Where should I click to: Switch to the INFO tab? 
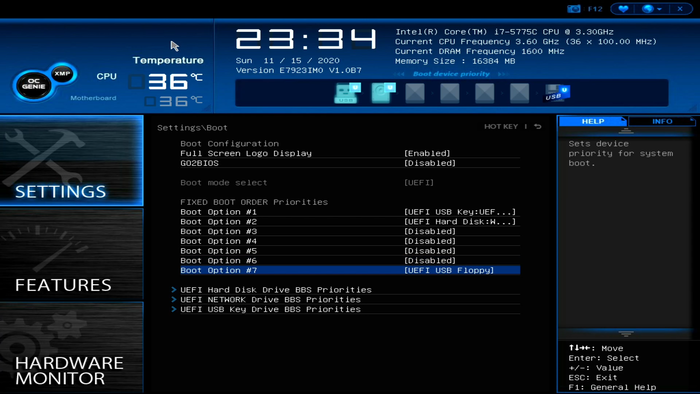click(662, 121)
